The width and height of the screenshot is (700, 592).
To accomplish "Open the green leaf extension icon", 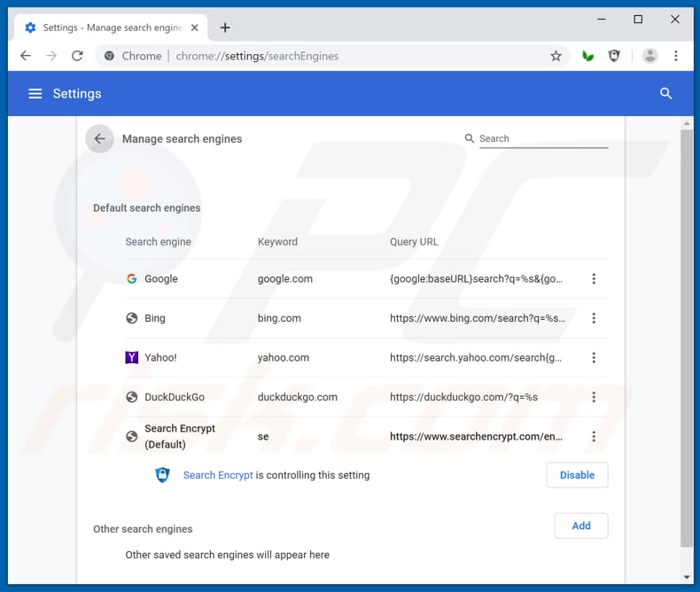I will 588,56.
